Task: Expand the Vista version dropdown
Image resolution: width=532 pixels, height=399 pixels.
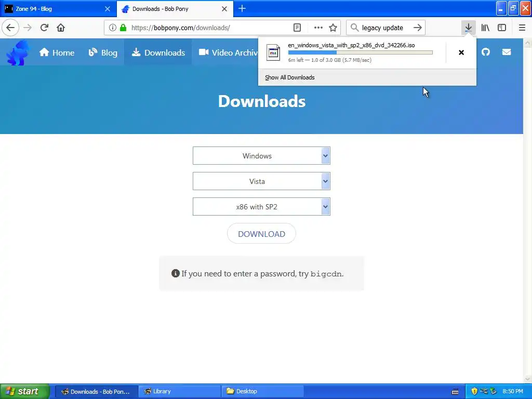Action: (261, 181)
